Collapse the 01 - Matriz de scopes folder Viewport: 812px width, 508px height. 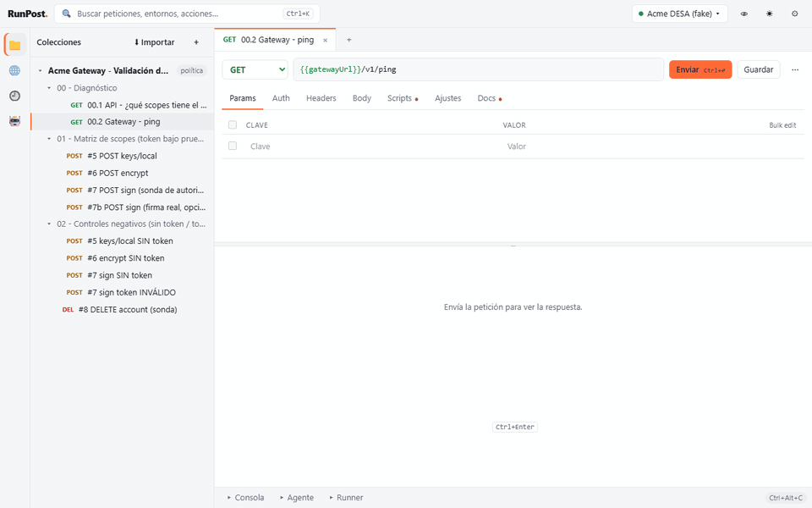pos(49,139)
